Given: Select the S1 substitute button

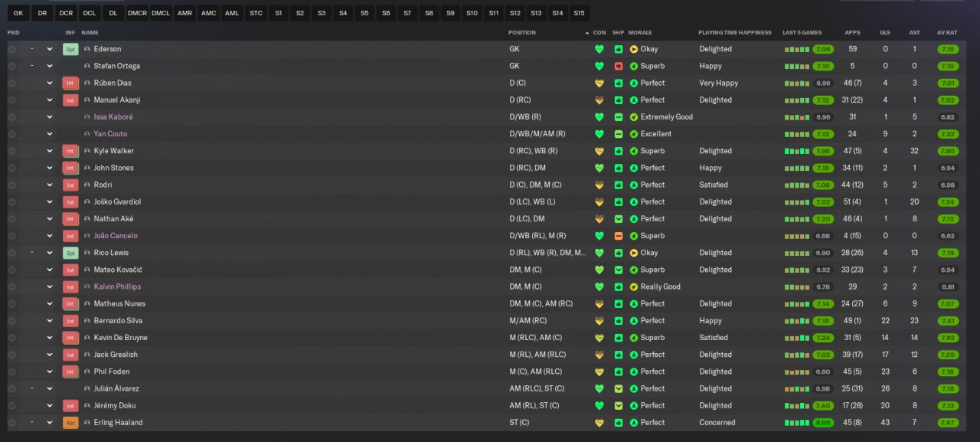Looking at the screenshot, I should tap(278, 13).
